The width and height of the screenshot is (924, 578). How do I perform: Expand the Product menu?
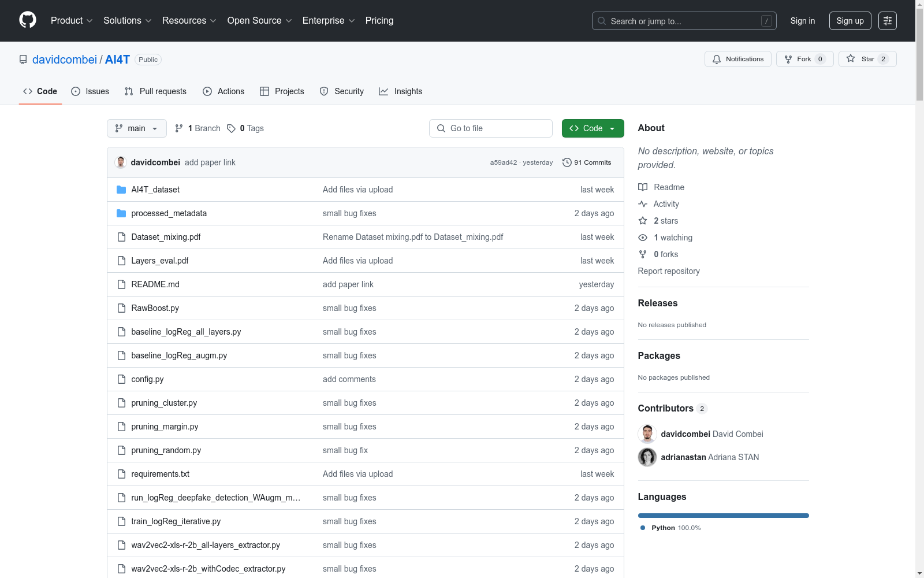tap(72, 21)
